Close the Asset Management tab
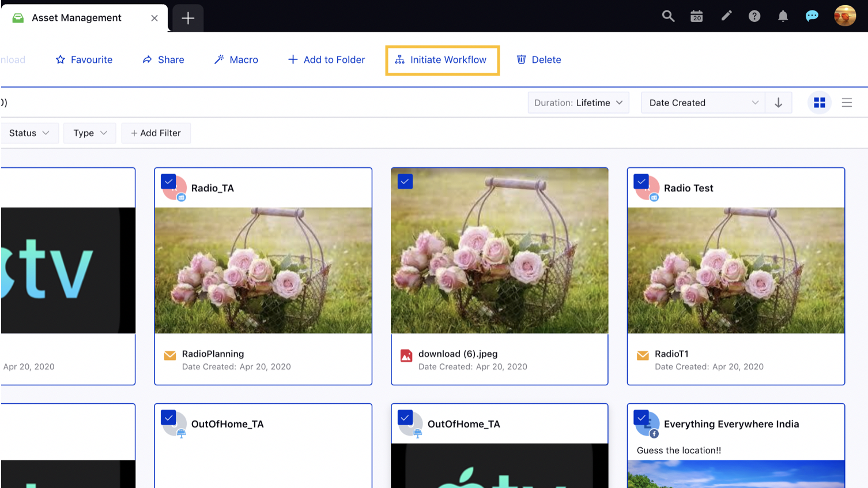Viewport: 868px width, 488px height. pos(154,18)
